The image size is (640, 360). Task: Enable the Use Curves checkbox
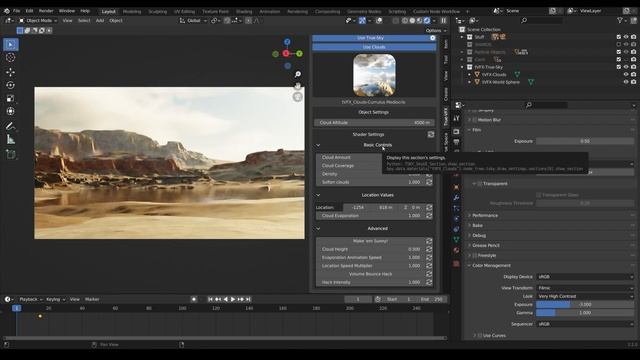[480, 336]
